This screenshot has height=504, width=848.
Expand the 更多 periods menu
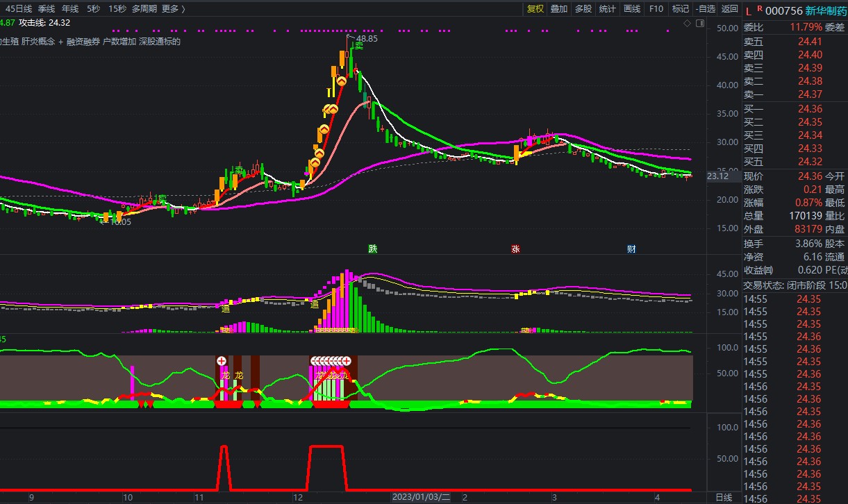tap(174, 9)
